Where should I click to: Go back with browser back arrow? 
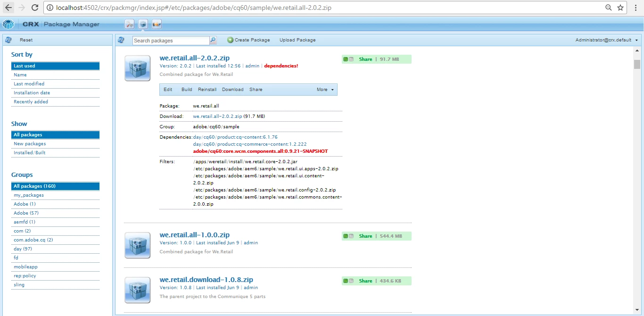pyautogui.click(x=8, y=8)
